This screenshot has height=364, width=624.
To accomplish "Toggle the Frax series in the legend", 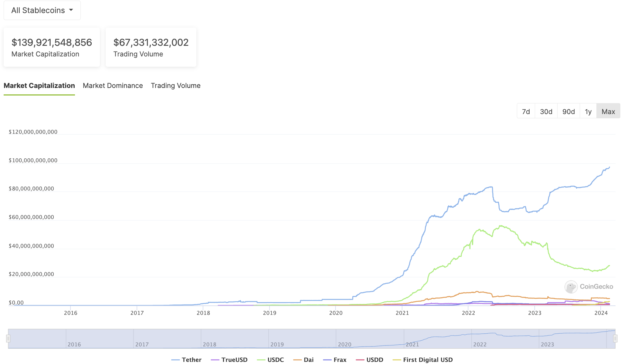I will coord(335,360).
